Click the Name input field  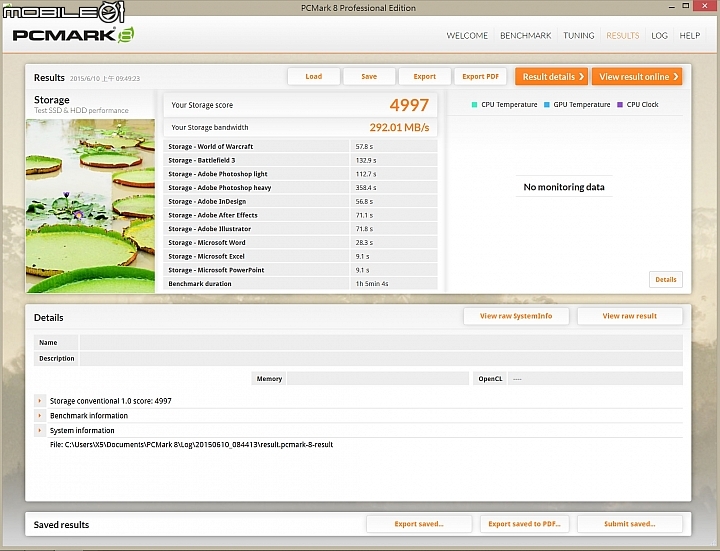[x=381, y=343]
